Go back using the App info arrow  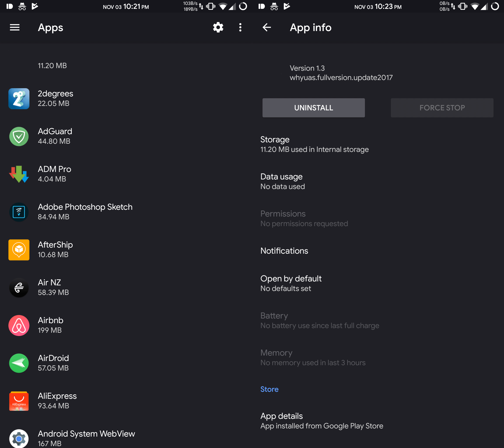[x=266, y=27]
